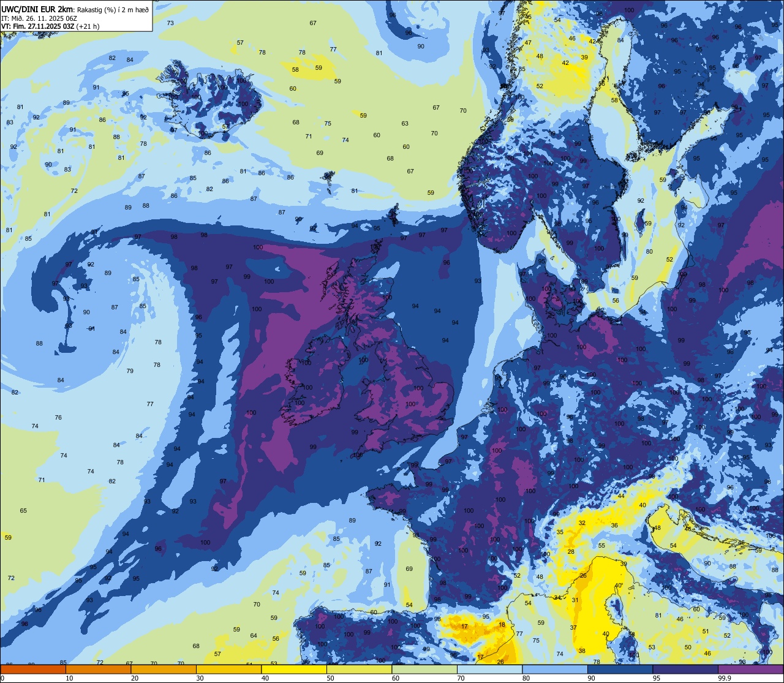
Task: Click the '63' humidity value on the map
Action: (x=405, y=124)
